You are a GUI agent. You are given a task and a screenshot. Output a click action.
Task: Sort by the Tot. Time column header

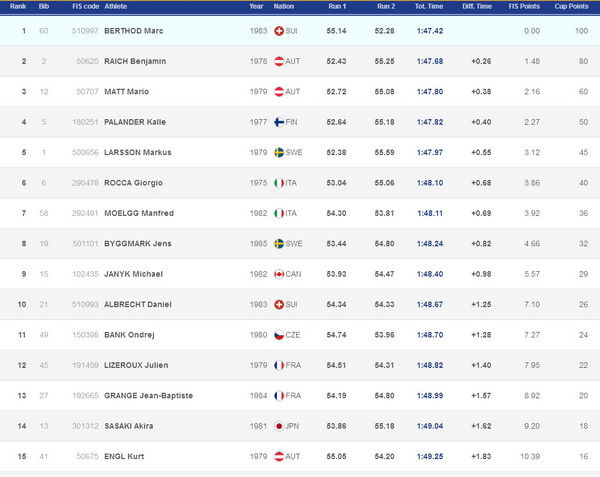pyautogui.click(x=429, y=6)
